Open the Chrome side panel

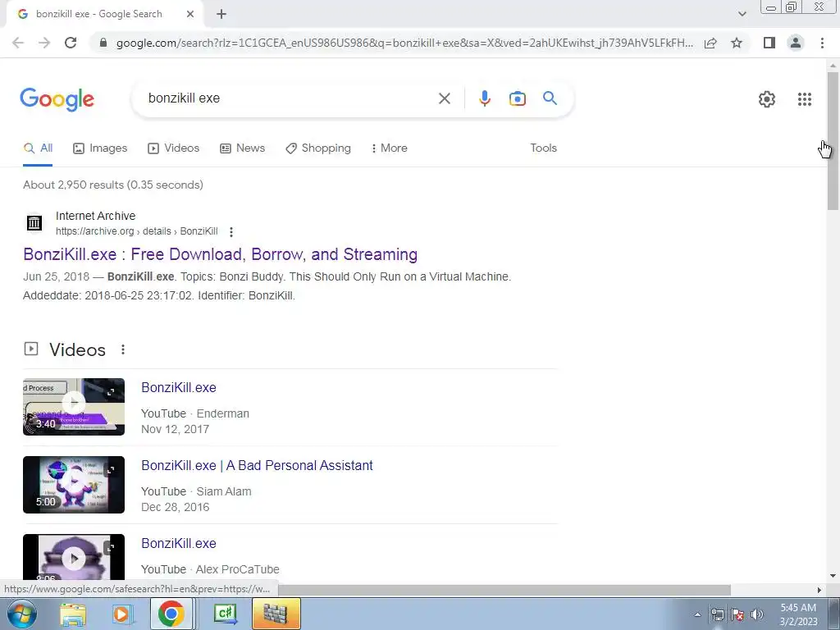point(769,43)
